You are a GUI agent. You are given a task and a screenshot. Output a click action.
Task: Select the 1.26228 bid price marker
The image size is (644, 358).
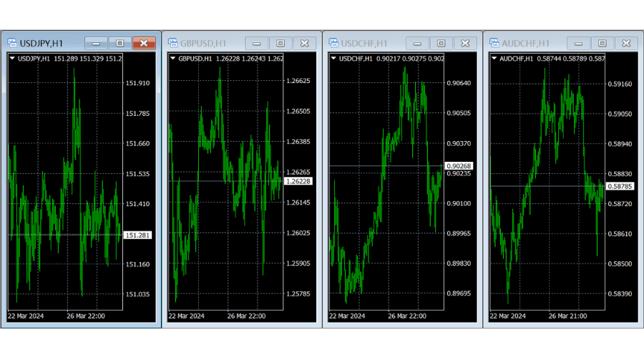(x=298, y=182)
